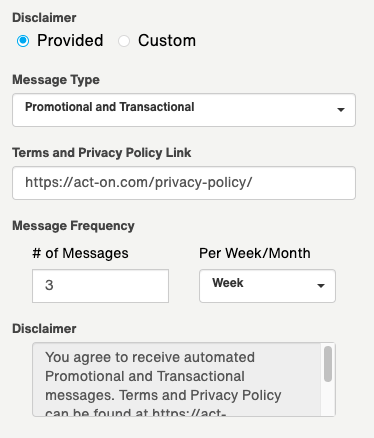The width and height of the screenshot is (374, 438).
Task: Click the value 3 in messages field
Action: [49, 285]
